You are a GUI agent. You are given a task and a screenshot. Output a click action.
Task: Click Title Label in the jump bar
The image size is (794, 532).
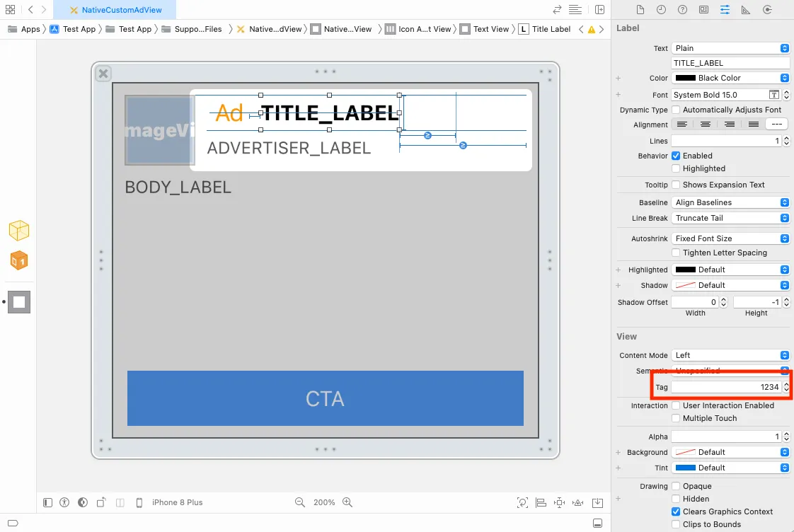tap(550, 29)
